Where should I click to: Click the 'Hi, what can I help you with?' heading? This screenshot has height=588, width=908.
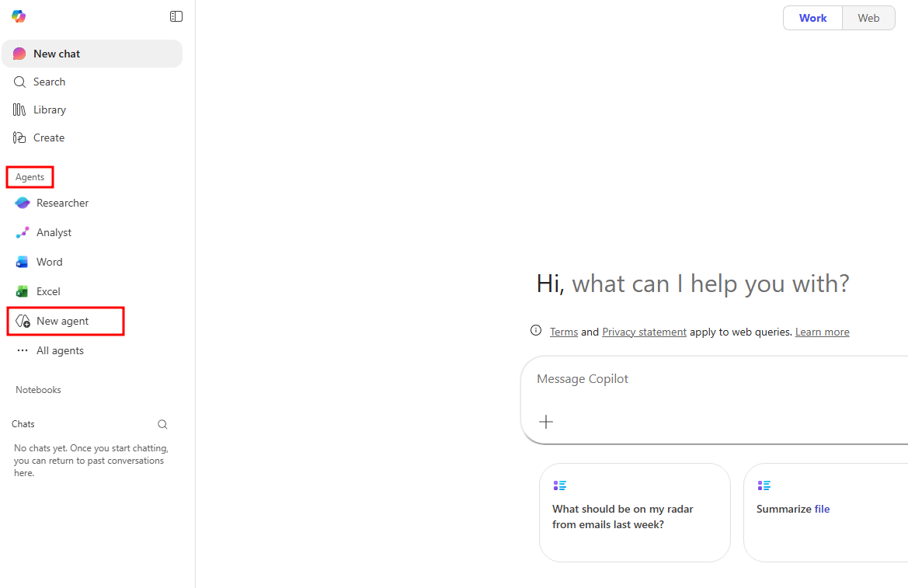point(693,284)
